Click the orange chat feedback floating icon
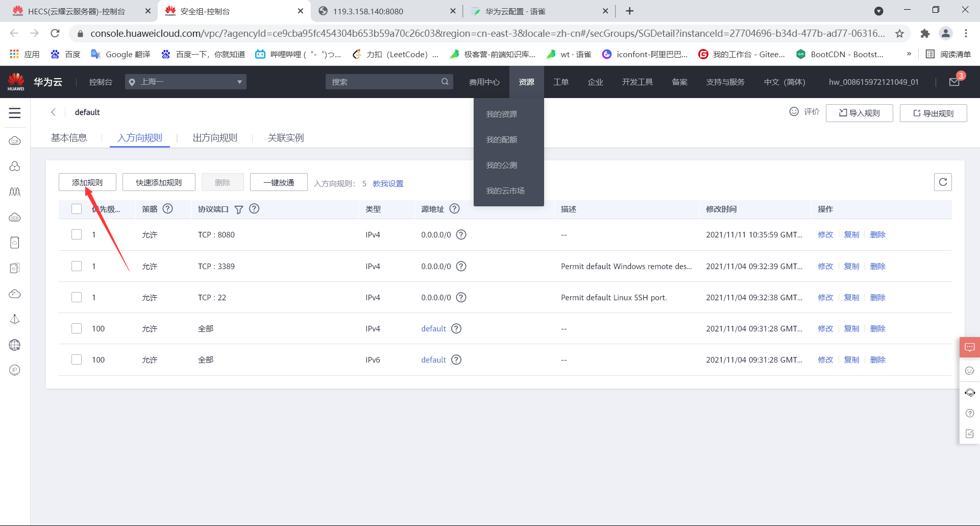 coord(970,348)
